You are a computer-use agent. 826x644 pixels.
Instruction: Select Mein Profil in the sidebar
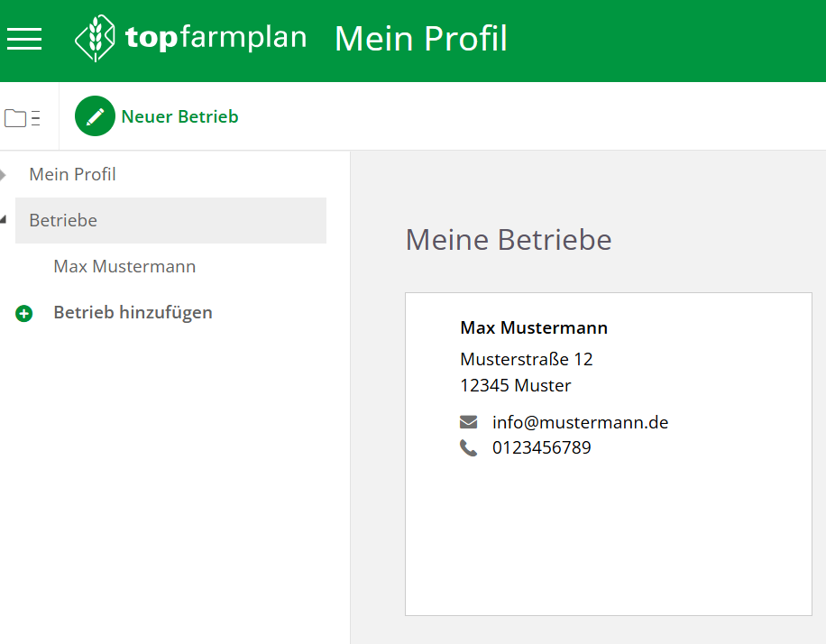click(72, 174)
